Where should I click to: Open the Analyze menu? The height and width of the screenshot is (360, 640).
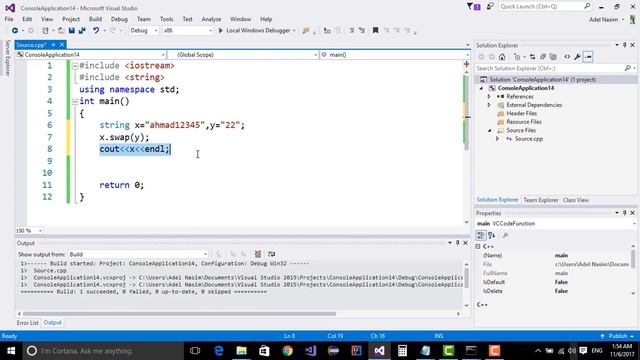point(211,19)
